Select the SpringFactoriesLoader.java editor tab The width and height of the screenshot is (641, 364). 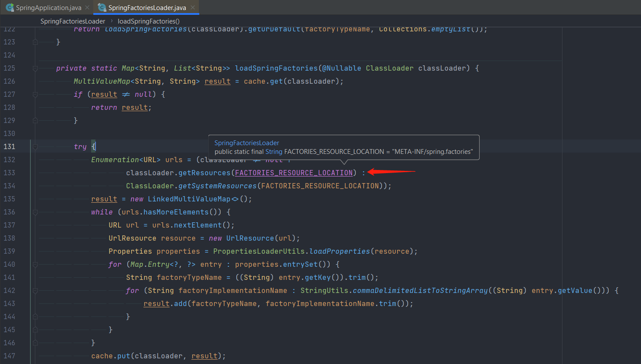[147, 7]
